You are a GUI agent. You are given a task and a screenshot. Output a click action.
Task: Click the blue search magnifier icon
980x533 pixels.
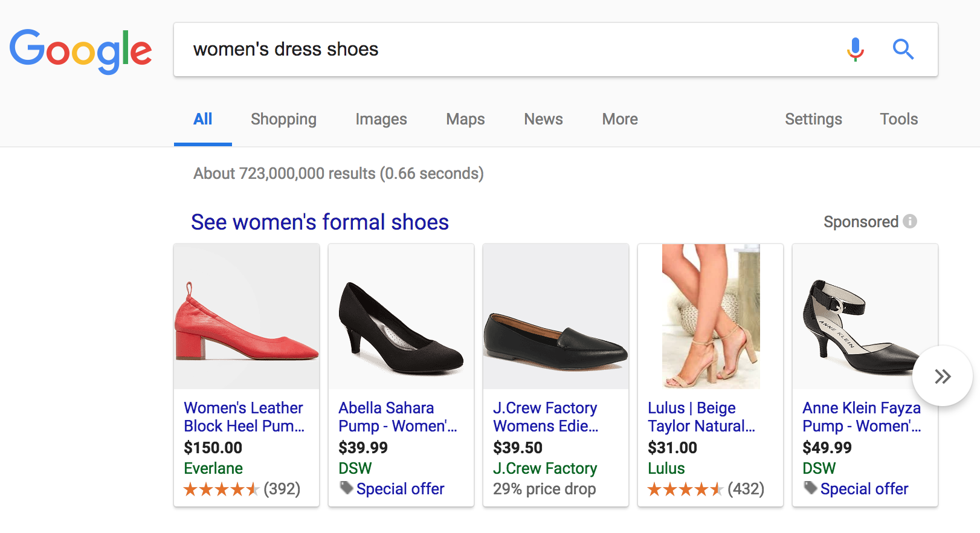click(903, 50)
